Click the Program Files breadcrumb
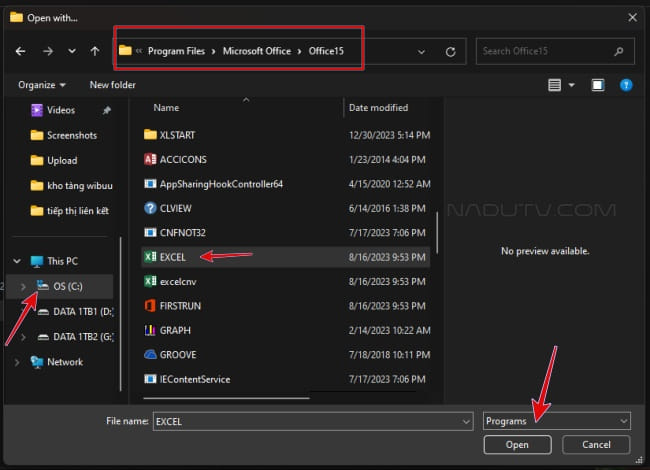The width and height of the screenshot is (650, 470). point(176,51)
